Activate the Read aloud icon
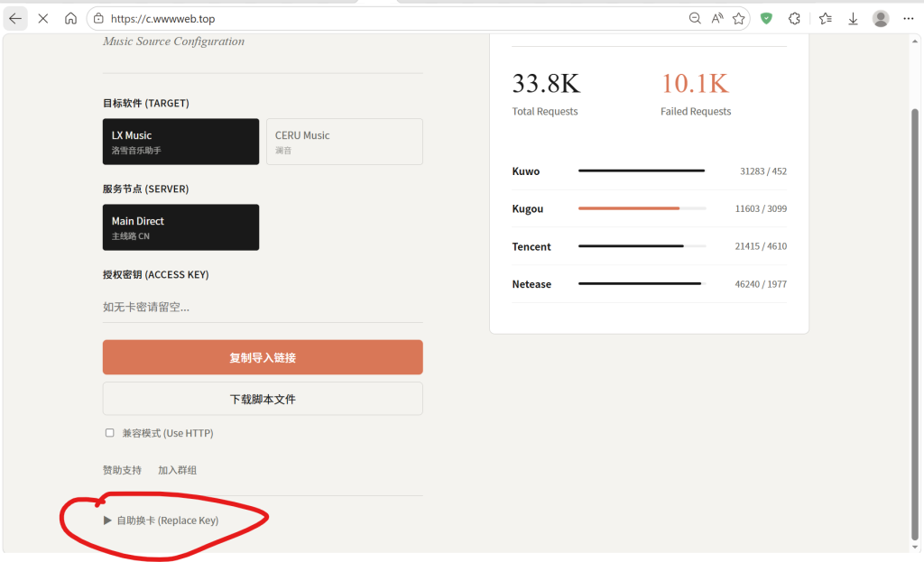The image size is (924, 562). 717,19
